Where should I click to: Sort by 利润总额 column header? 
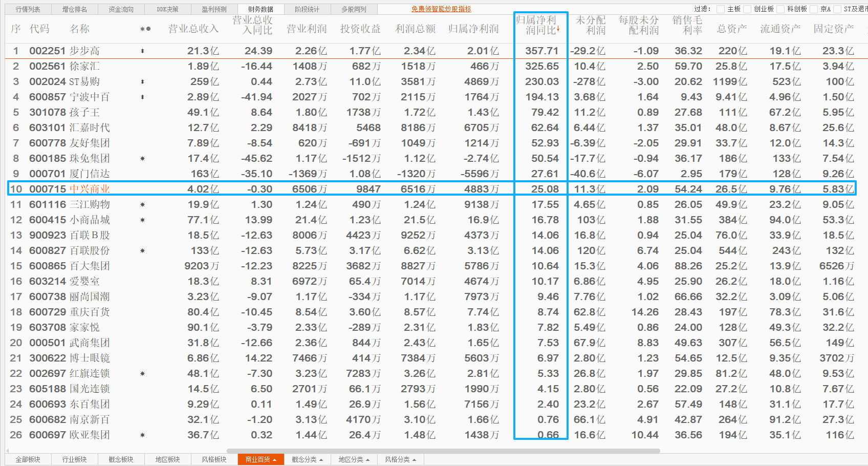[415, 29]
